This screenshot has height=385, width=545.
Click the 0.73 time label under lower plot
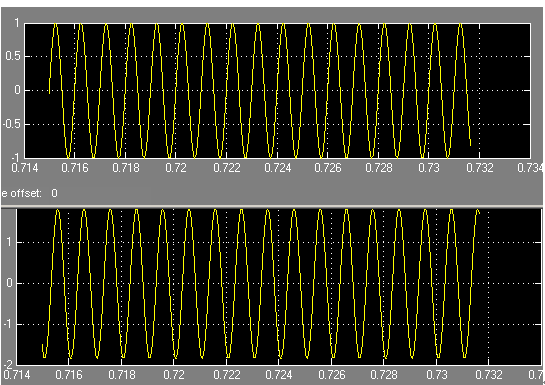click(437, 375)
